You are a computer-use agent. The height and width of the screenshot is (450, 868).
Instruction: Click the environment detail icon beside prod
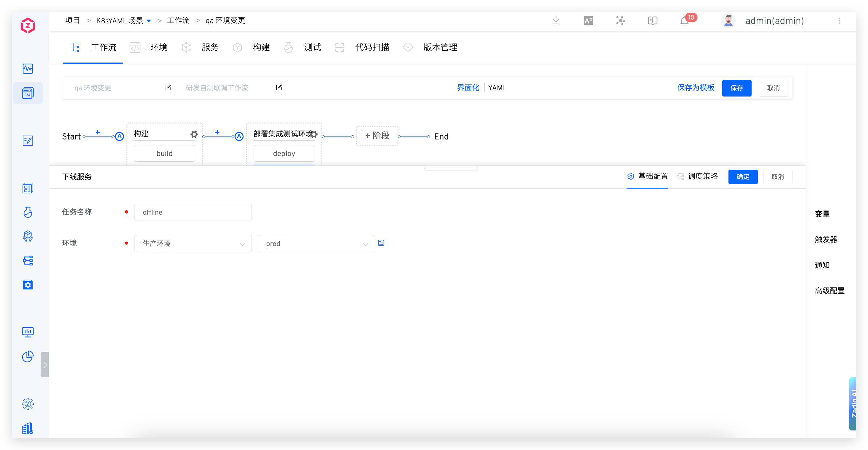pos(381,243)
